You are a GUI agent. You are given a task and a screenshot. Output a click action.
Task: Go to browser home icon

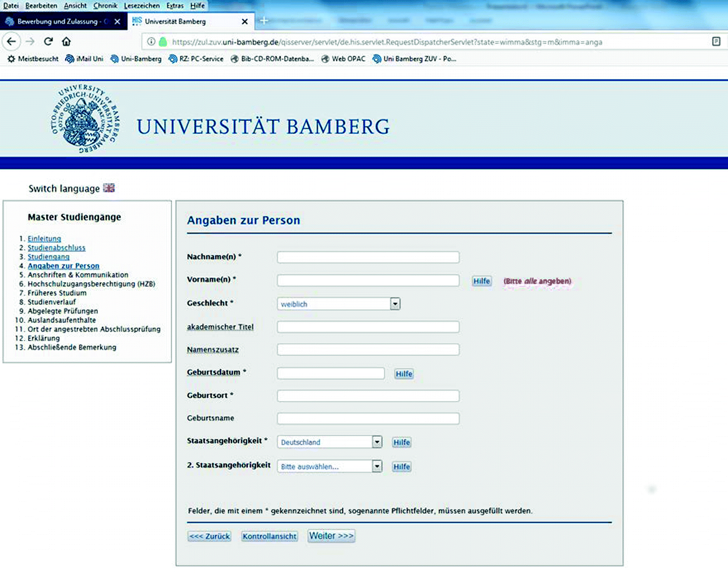(x=66, y=42)
